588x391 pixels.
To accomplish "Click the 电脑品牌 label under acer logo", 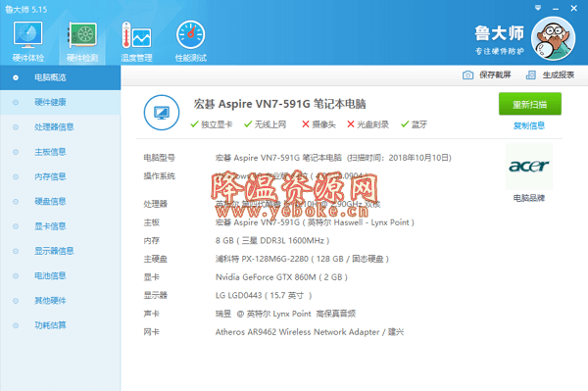I will 529,198.
